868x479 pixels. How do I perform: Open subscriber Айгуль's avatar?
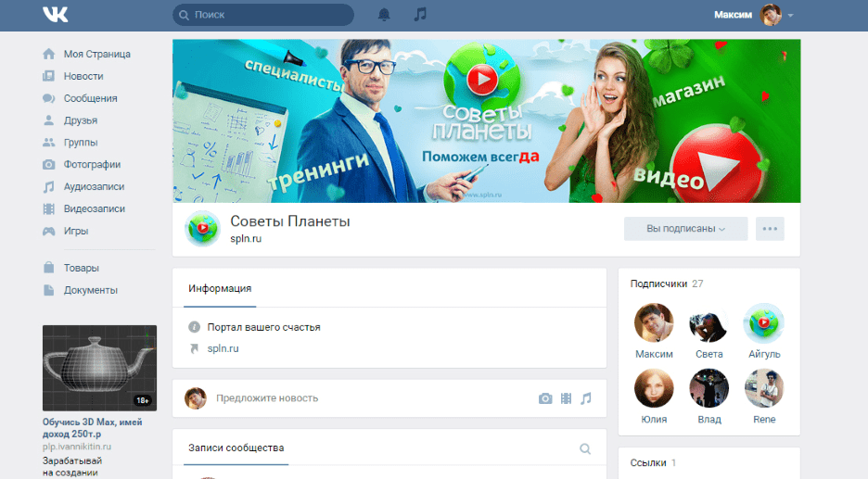coord(764,323)
